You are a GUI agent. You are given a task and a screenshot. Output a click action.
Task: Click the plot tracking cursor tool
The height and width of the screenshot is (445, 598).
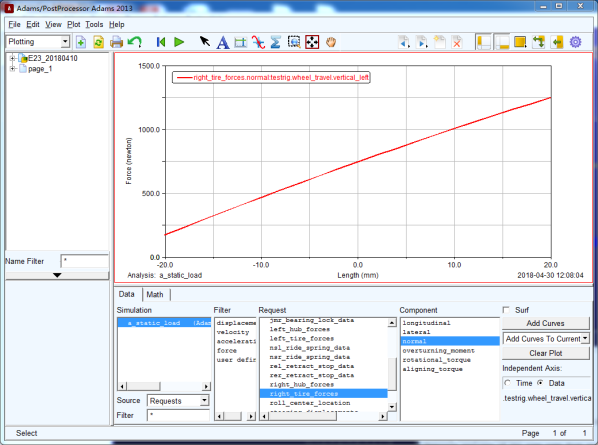click(x=258, y=42)
